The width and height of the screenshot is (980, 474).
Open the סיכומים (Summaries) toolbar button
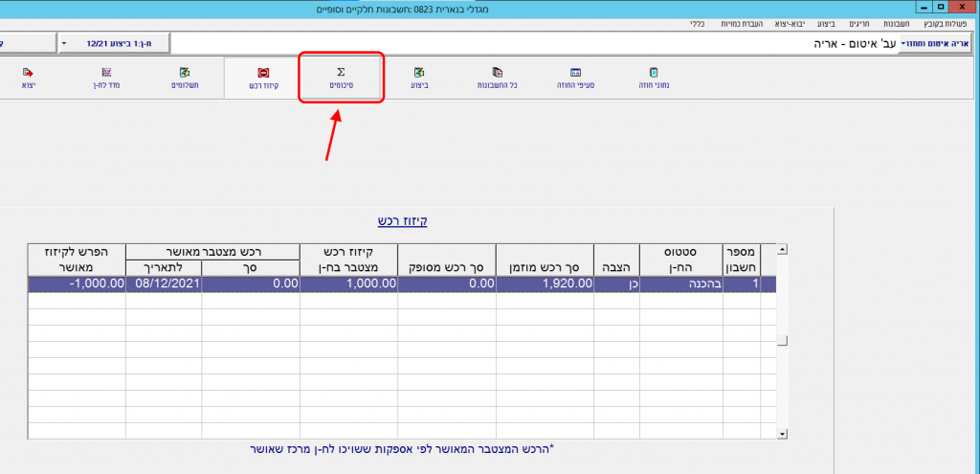tap(341, 78)
